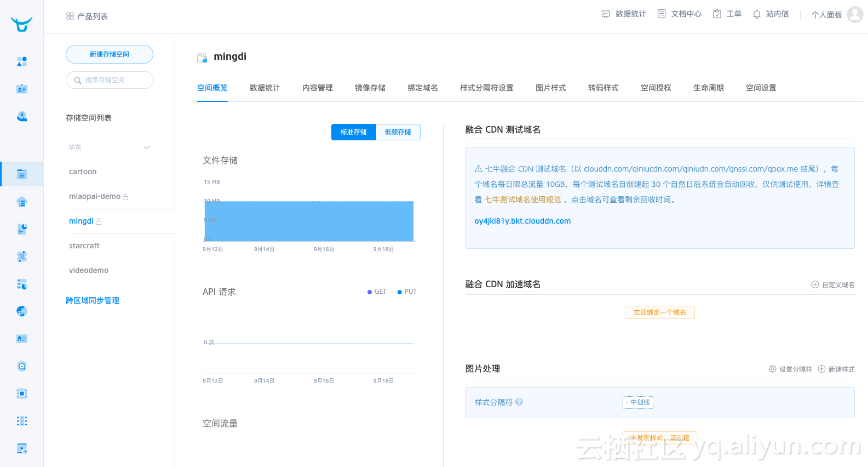Image resolution: width=868 pixels, height=467 pixels.
Task: Click the 新建存储空间 button
Action: pyautogui.click(x=110, y=54)
